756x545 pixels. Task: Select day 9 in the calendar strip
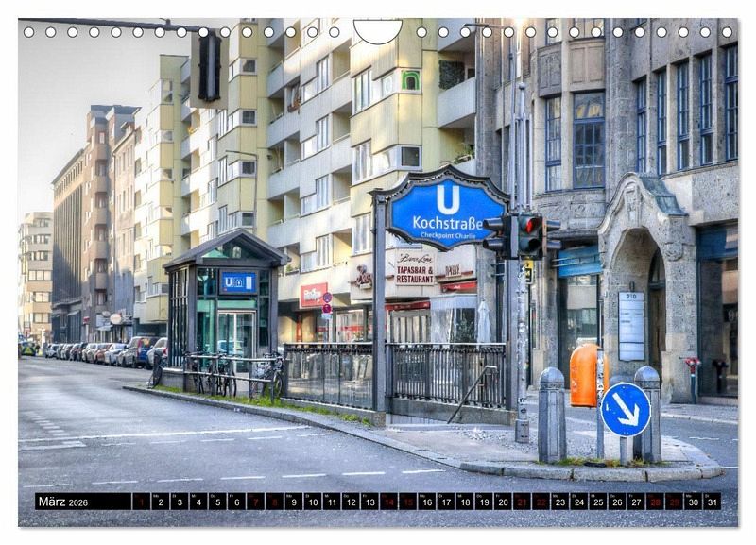point(294,502)
